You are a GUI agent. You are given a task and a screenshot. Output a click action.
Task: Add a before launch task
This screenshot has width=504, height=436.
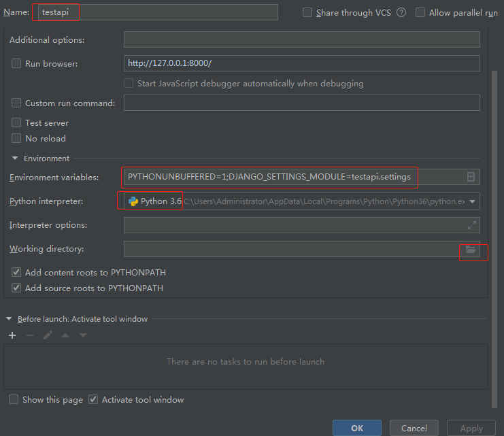[12, 335]
